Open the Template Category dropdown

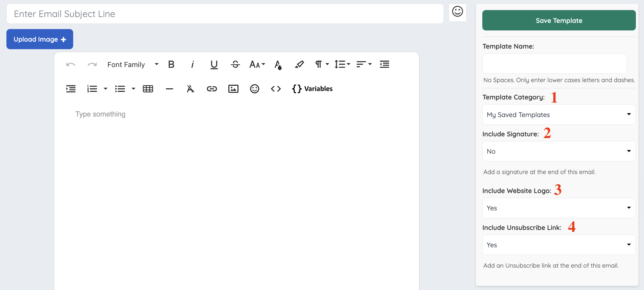point(559,115)
